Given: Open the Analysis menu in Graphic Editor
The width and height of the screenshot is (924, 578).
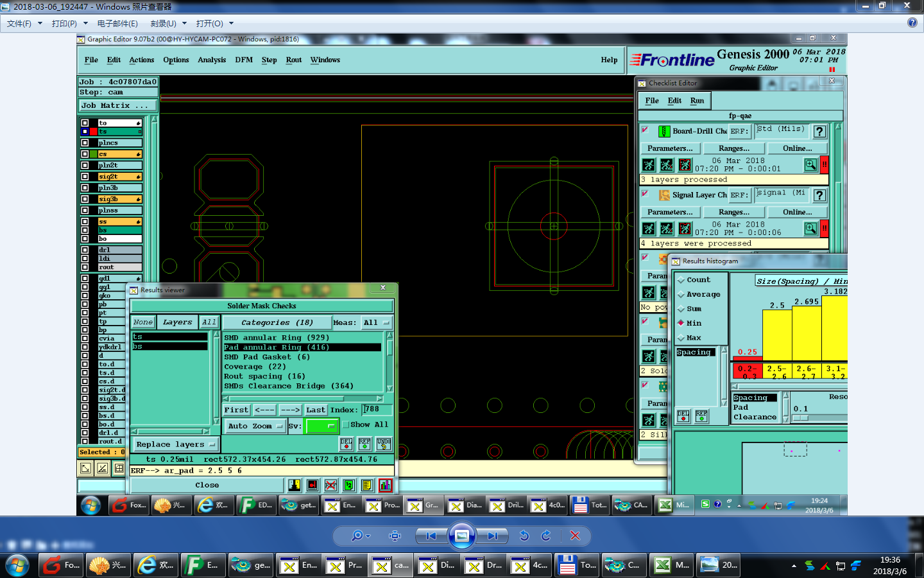Looking at the screenshot, I should 212,60.
